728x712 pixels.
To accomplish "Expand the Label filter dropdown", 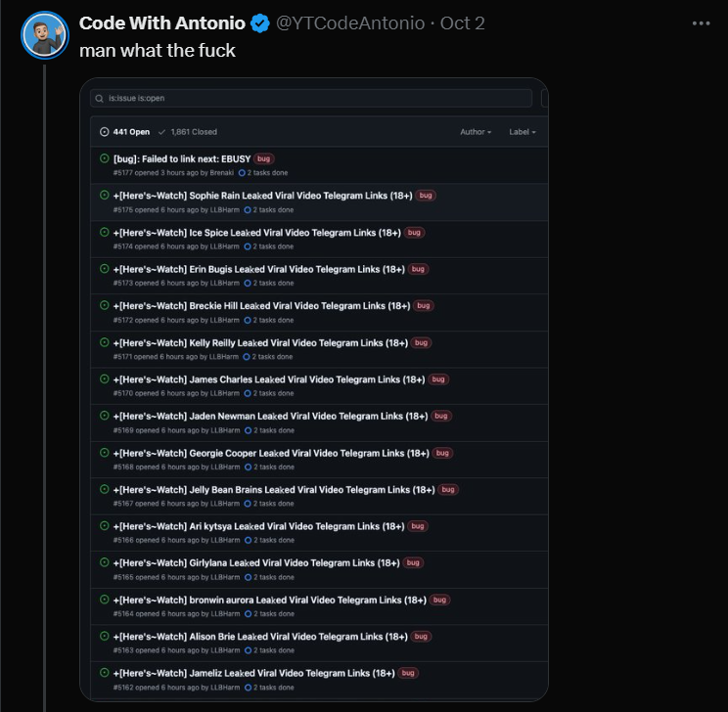I will (523, 132).
